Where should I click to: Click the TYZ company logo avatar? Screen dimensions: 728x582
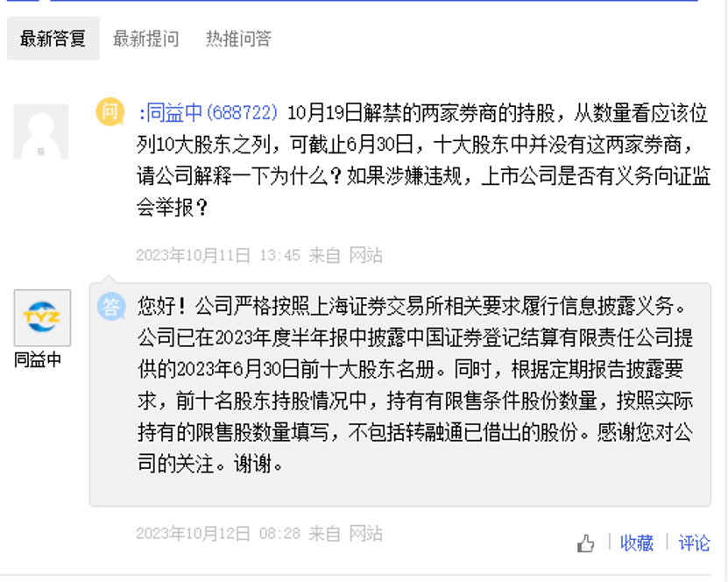(42, 317)
